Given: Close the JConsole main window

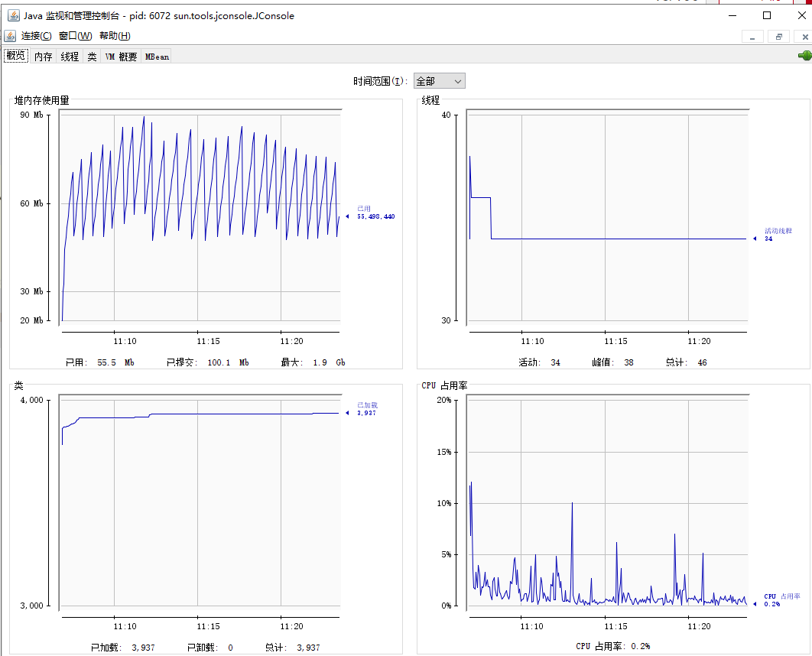Looking at the screenshot, I should (x=801, y=15).
